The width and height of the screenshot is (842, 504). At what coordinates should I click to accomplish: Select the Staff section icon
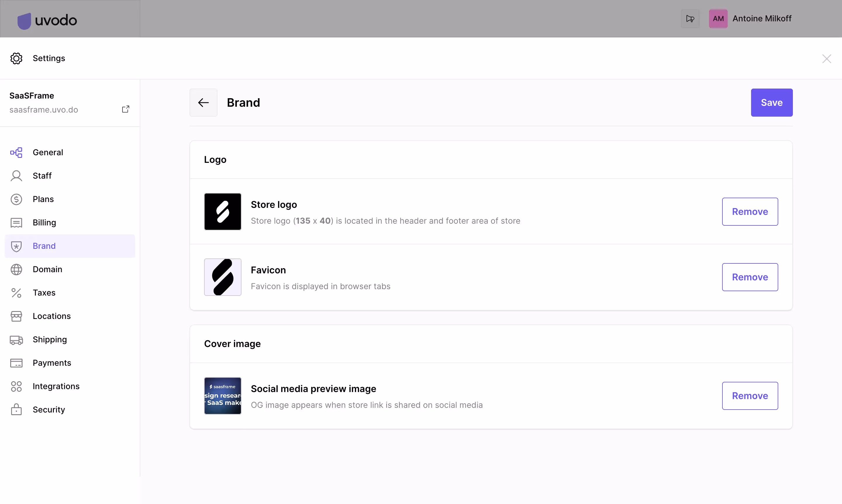(16, 176)
